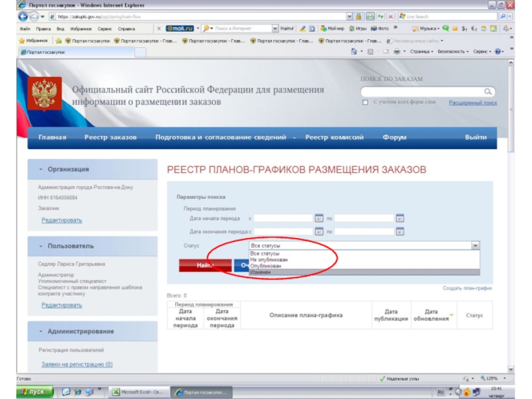Toggle the 'С учетом всех форм слов' checkbox
The image size is (532, 399).
click(x=365, y=102)
